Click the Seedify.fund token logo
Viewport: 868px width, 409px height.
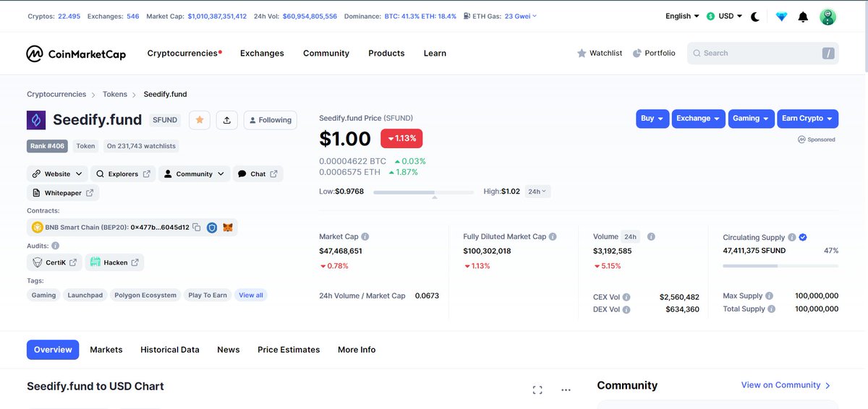[x=36, y=120]
